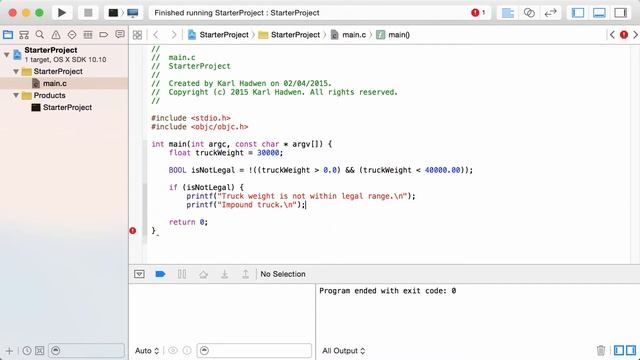The height and width of the screenshot is (360, 640).
Task: Open the related items grid menu
Action: pos(138,35)
